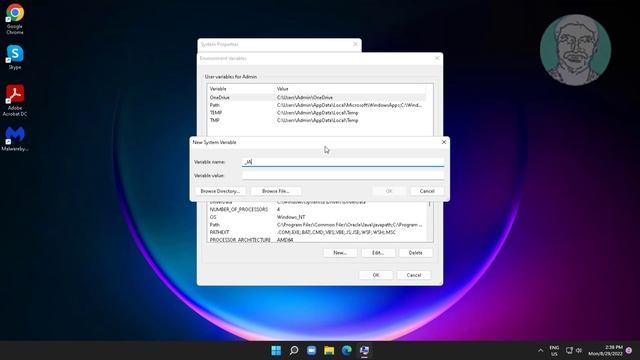Screen dimensions: 640x360
Task: Open the notification indicator in tray
Action: 629,351
